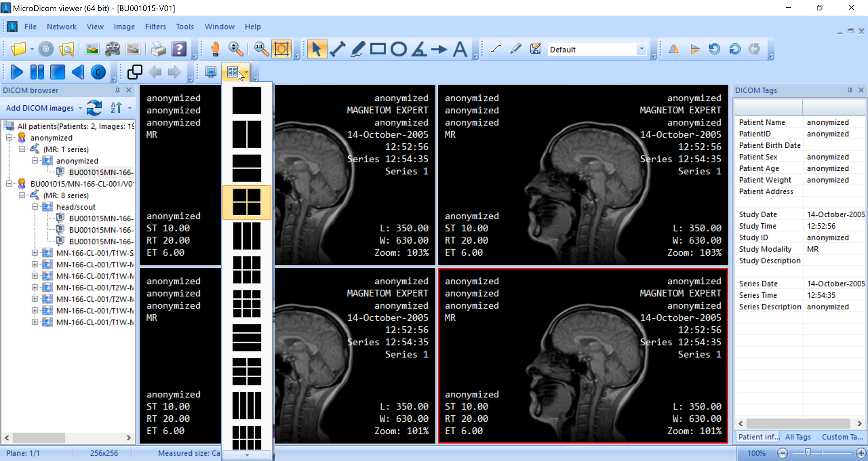Select the text annotation tool
The height and width of the screenshot is (461, 868).
(460, 49)
